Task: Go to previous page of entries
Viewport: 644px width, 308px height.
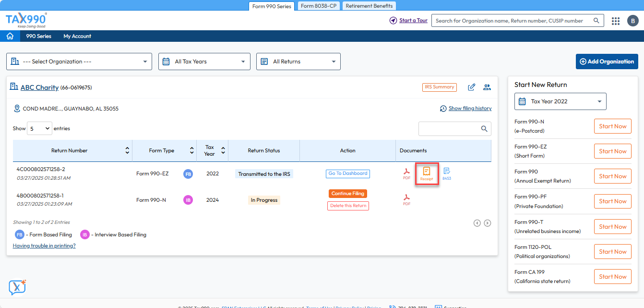Action: (477, 223)
